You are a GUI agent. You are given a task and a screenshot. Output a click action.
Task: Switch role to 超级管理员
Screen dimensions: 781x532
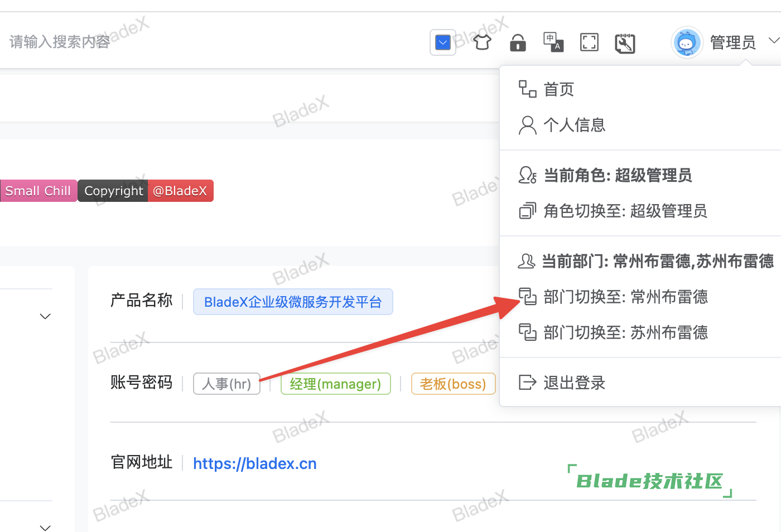[x=625, y=211]
